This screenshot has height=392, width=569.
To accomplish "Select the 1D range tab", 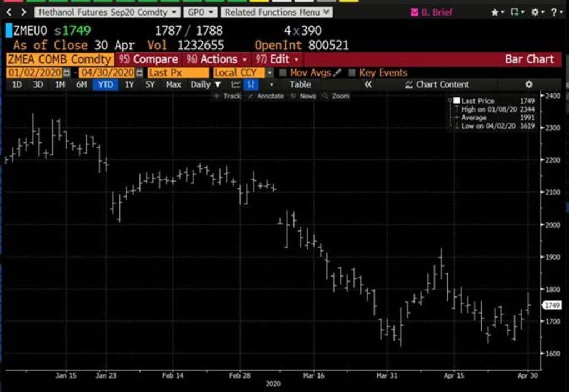I will (17, 84).
